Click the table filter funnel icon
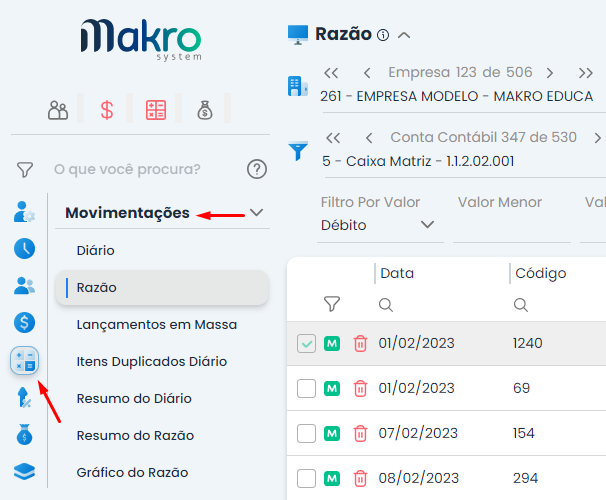Viewport: 606px width, 500px height. click(332, 304)
